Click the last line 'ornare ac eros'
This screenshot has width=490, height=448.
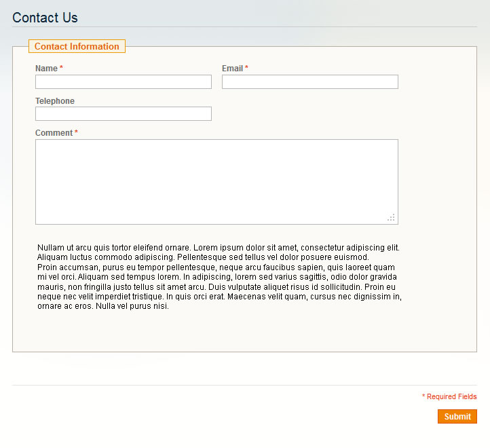[102, 306]
